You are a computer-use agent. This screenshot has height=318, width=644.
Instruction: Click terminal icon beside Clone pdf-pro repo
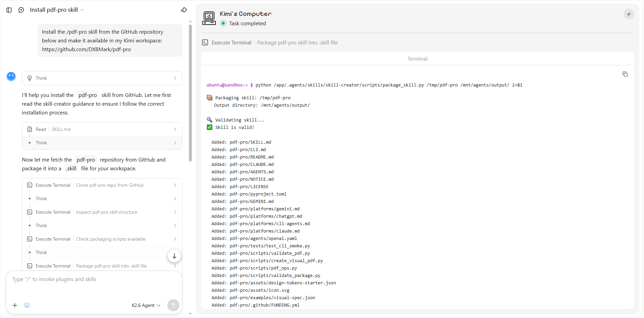point(30,185)
